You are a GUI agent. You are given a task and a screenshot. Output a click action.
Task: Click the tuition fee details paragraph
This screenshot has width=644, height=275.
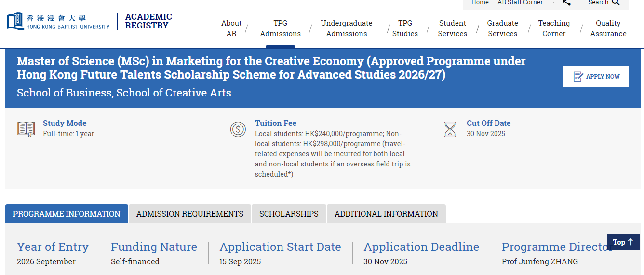333,154
